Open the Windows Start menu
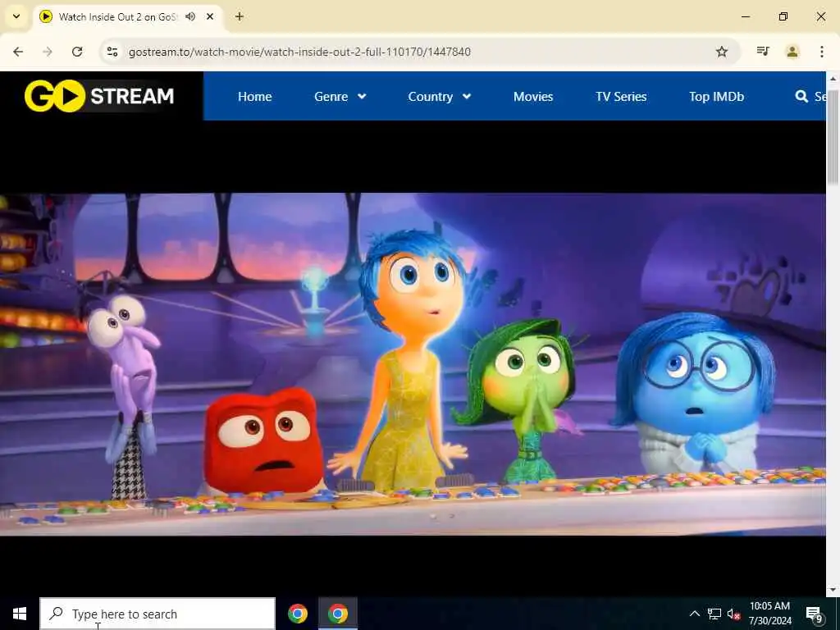The width and height of the screenshot is (840, 630). point(20,614)
